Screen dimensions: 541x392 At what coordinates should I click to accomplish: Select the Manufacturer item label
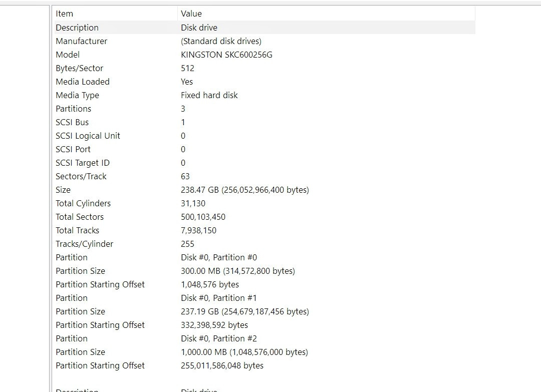click(82, 41)
